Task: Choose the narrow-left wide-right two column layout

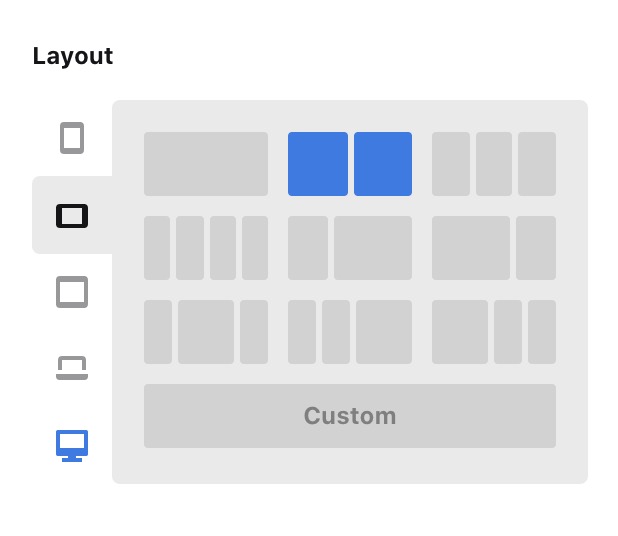Action: click(350, 248)
